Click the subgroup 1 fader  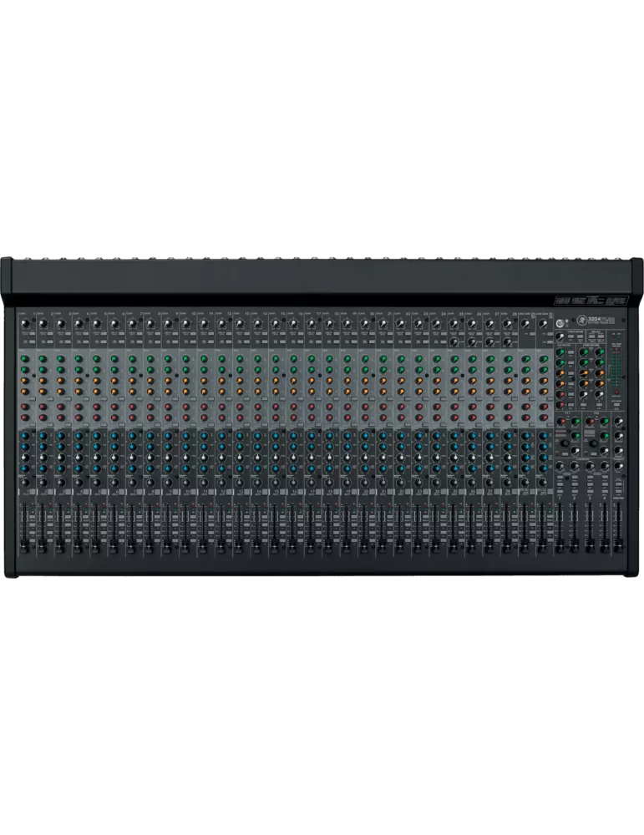(x=560, y=546)
